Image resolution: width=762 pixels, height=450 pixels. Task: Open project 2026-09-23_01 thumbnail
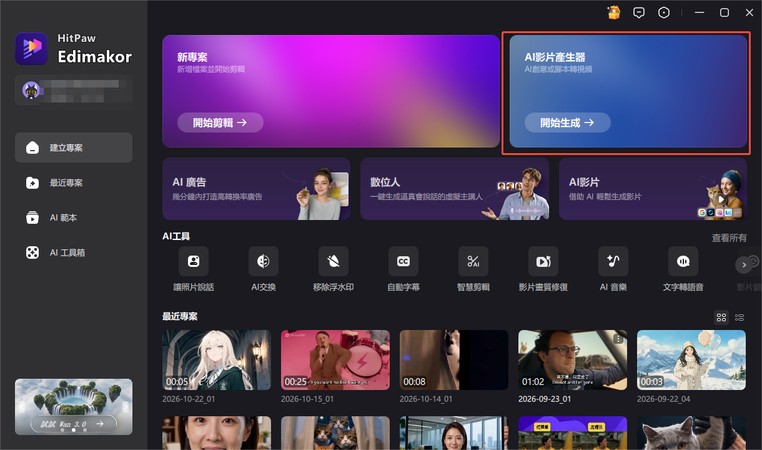pos(572,360)
